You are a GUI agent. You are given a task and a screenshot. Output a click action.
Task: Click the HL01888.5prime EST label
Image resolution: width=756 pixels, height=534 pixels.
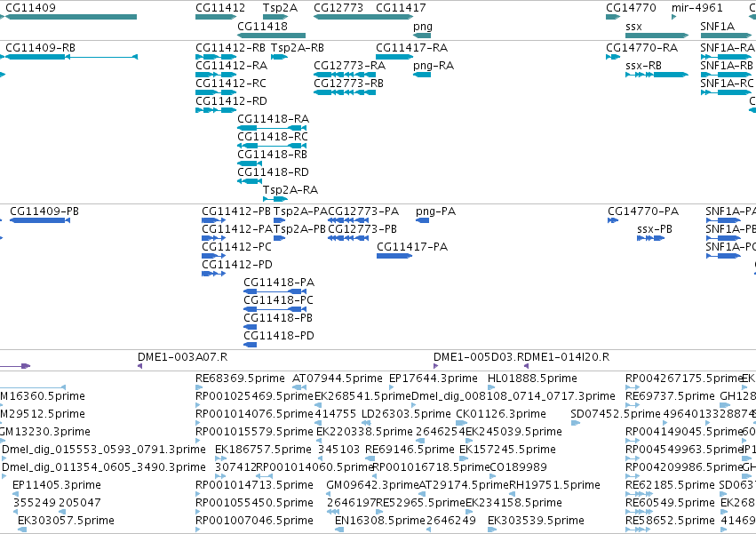[x=532, y=379]
